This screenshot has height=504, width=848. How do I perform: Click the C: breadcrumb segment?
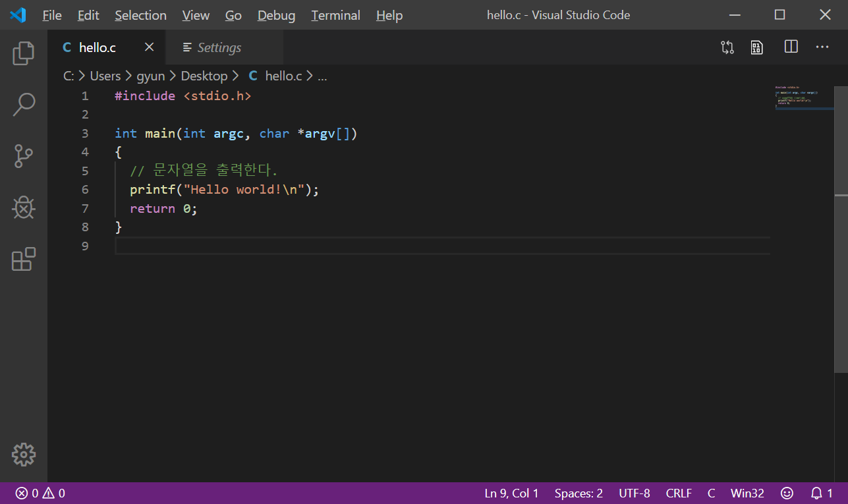click(x=69, y=76)
